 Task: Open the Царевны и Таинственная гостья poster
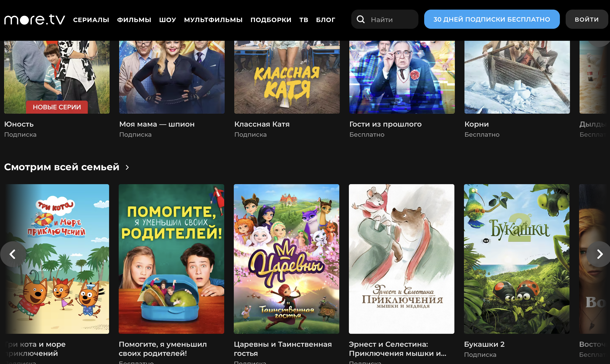click(x=287, y=259)
